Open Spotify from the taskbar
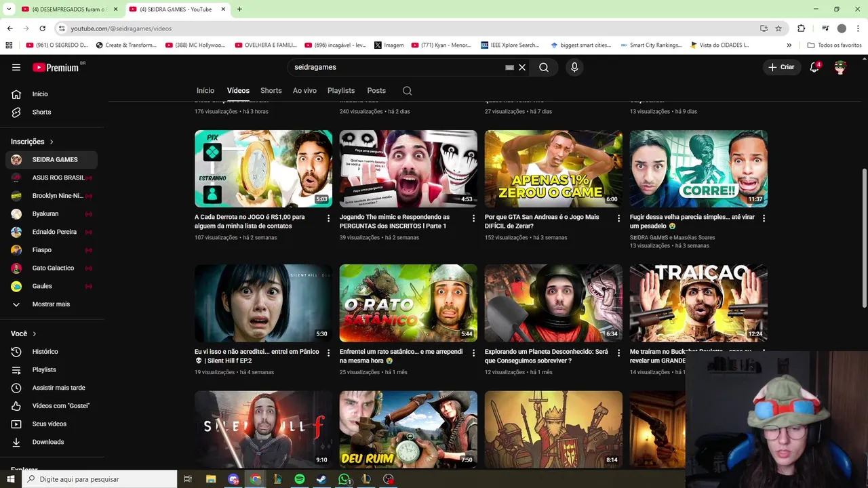This screenshot has height=488, width=868. click(x=300, y=479)
